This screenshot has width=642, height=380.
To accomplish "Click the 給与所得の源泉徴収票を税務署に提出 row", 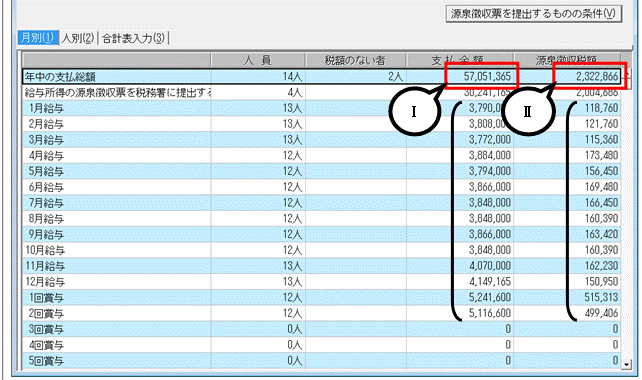I will click(x=321, y=93).
